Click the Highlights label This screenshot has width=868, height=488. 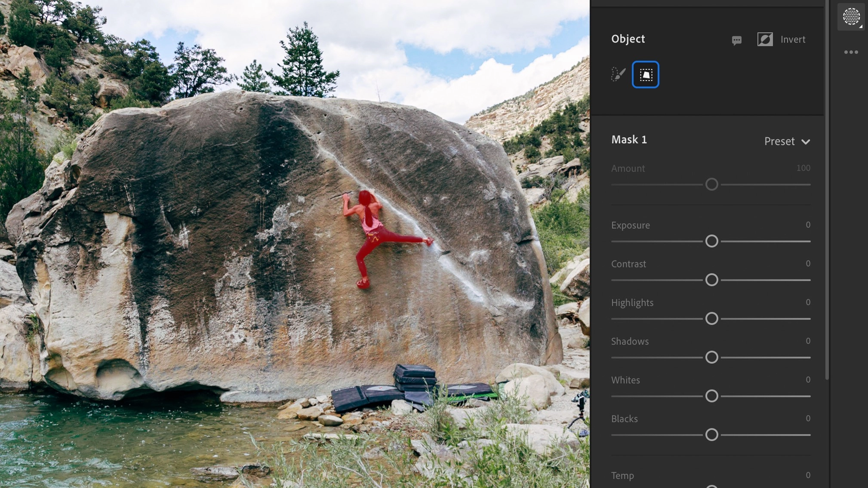click(632, 303)
